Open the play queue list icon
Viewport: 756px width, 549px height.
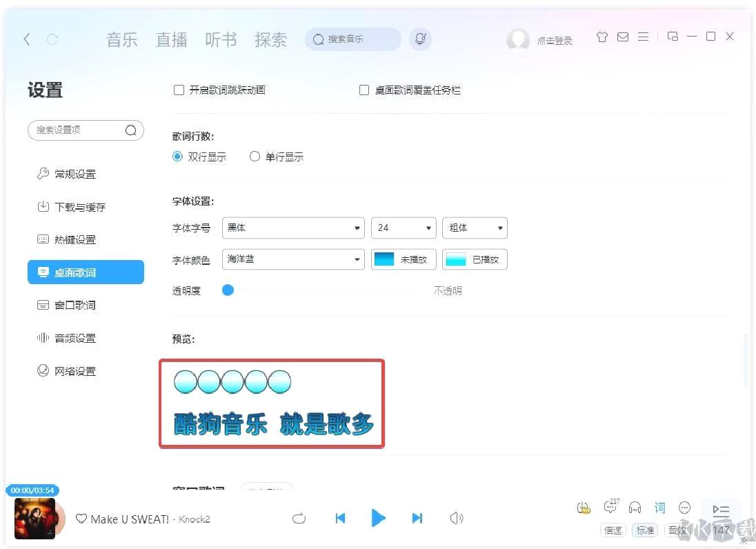pos(721,510)
